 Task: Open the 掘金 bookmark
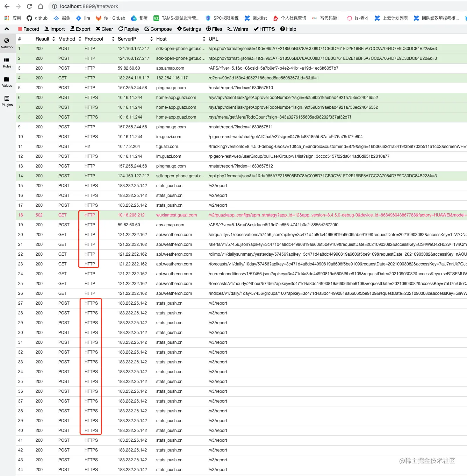(x=62, y=18)
